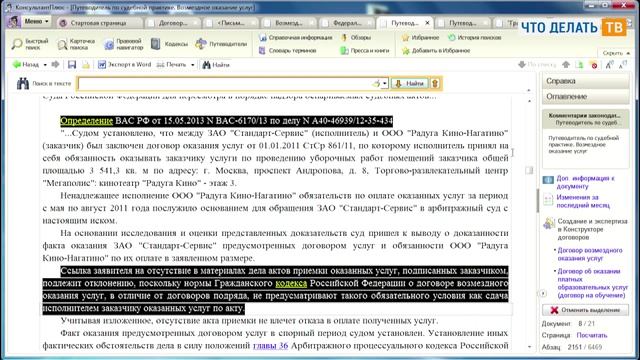Screen dimensions: 640x360
Task: Click the document vertical scrollbar thumb
Action: (537, 201)
